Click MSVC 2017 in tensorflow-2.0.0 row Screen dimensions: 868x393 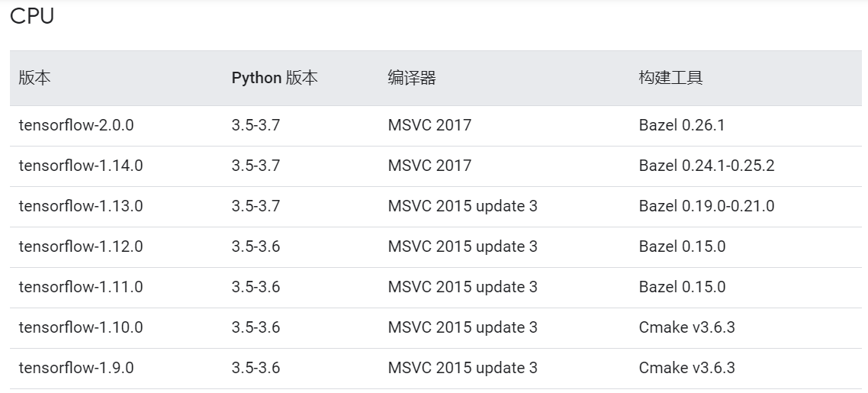coord(429,125)
